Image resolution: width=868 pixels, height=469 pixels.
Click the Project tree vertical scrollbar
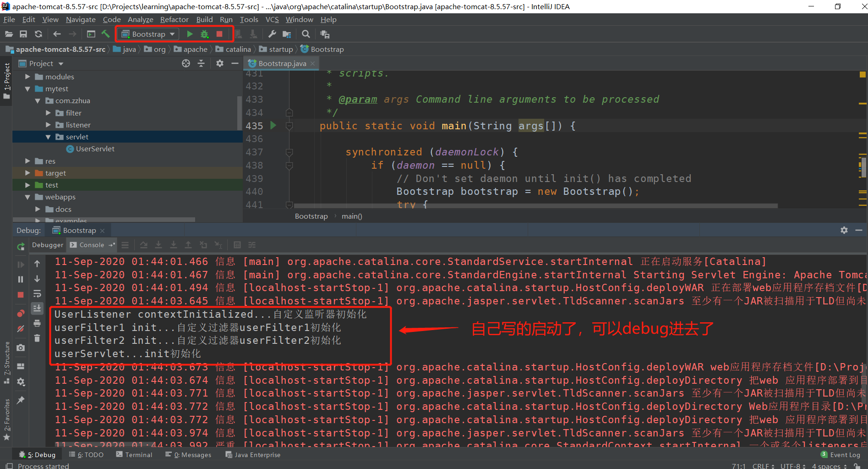[x=240, y=113]
